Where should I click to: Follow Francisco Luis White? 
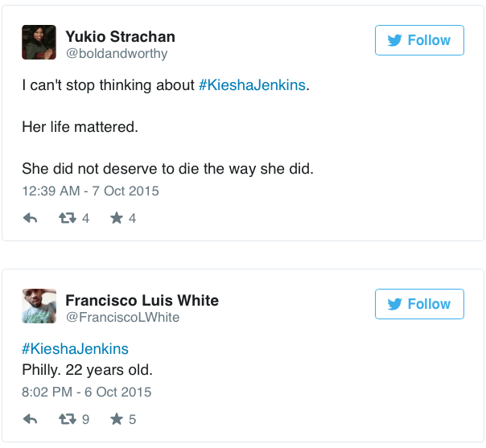[x=419, y=304]
